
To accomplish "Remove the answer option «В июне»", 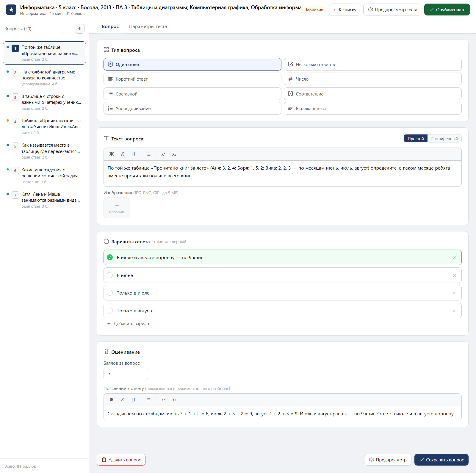I will coord(454,275).
